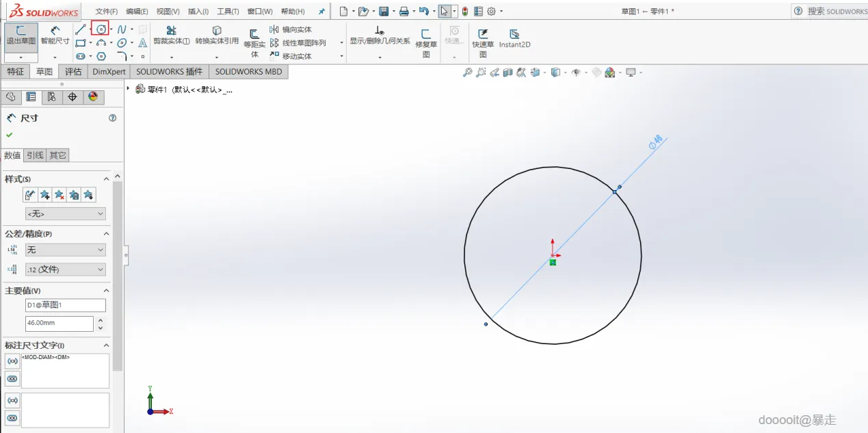The image size is (868, 433).
Task: Collapse the 公差/精度 section
Action: click(x=106, y=234)
